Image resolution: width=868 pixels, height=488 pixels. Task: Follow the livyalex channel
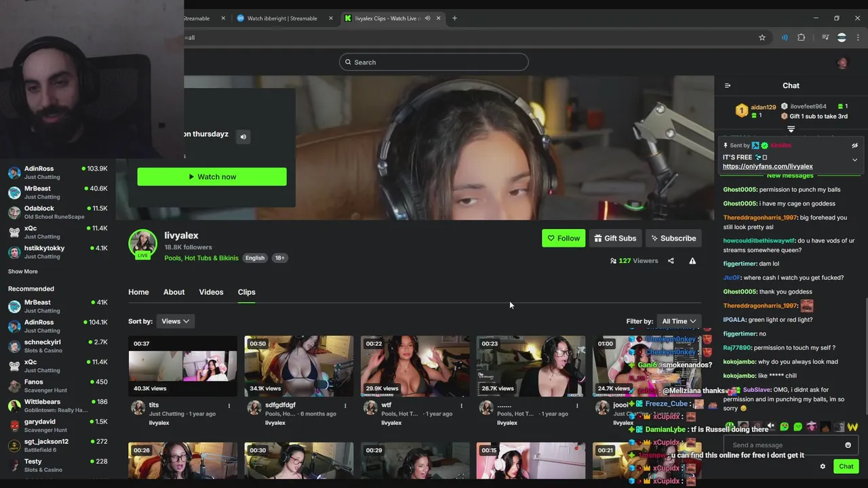click(564, 239)
